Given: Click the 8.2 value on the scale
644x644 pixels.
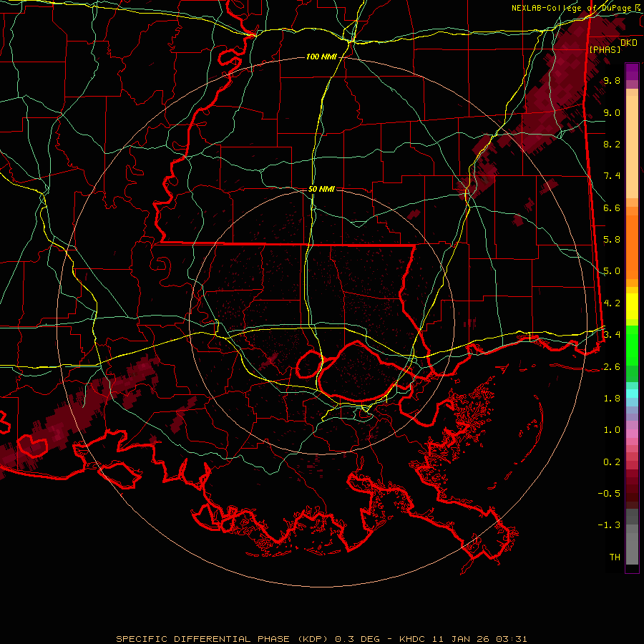Looking at the screenshot, I should point(612,144).
